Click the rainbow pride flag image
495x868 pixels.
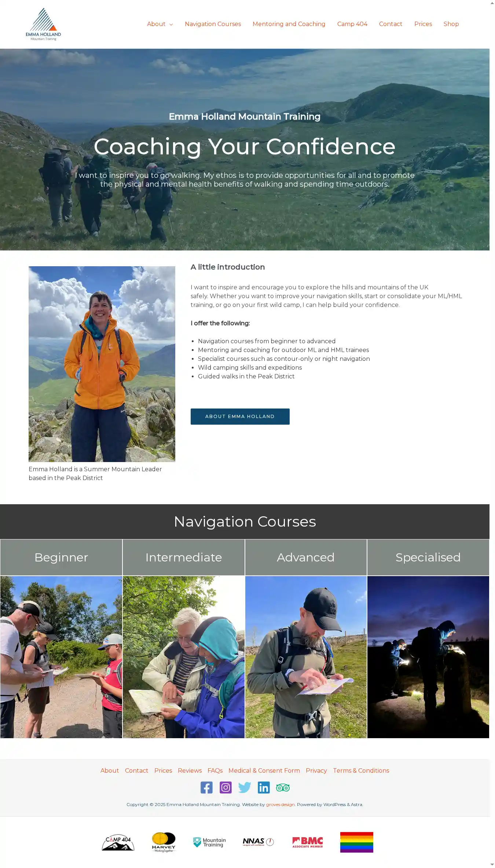coord(357,842)
